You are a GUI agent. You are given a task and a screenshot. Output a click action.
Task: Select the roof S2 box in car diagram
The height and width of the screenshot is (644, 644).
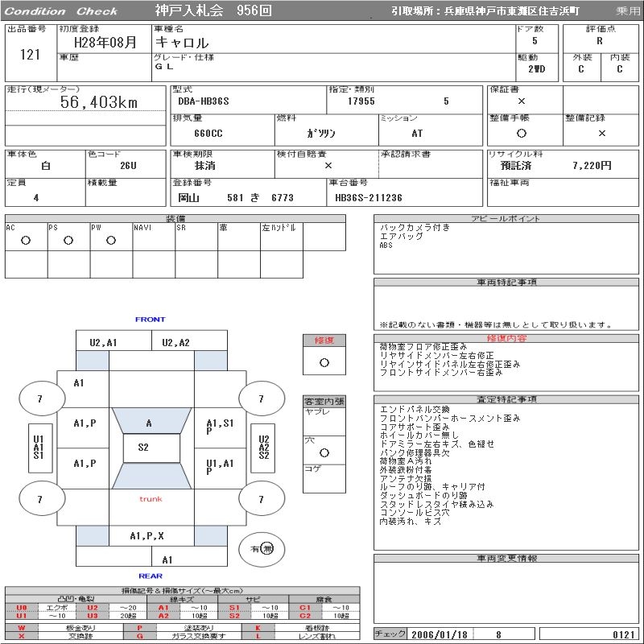pyautogui.click(x=151, y=448)
